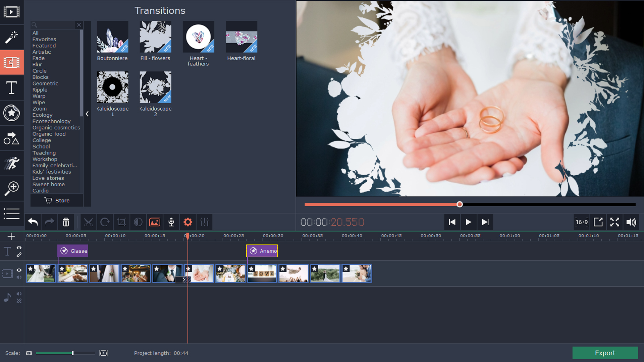Select the Crop tool icon
Image resolution: width=644 pixels, height=362 pixels.
click(x=121, y=222)
